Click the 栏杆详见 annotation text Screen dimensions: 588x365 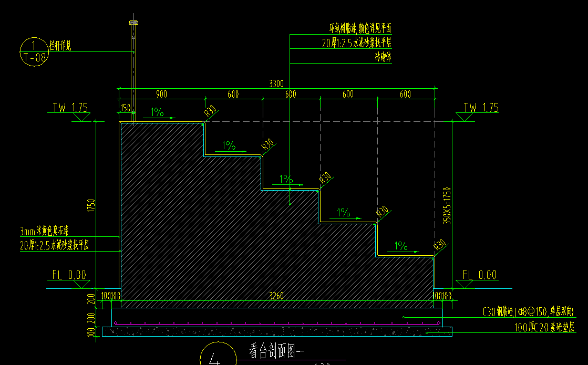(60, 46)
